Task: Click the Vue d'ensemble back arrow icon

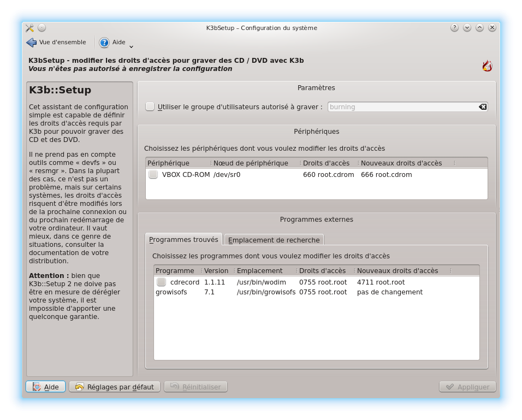Action: coord(31,43)
